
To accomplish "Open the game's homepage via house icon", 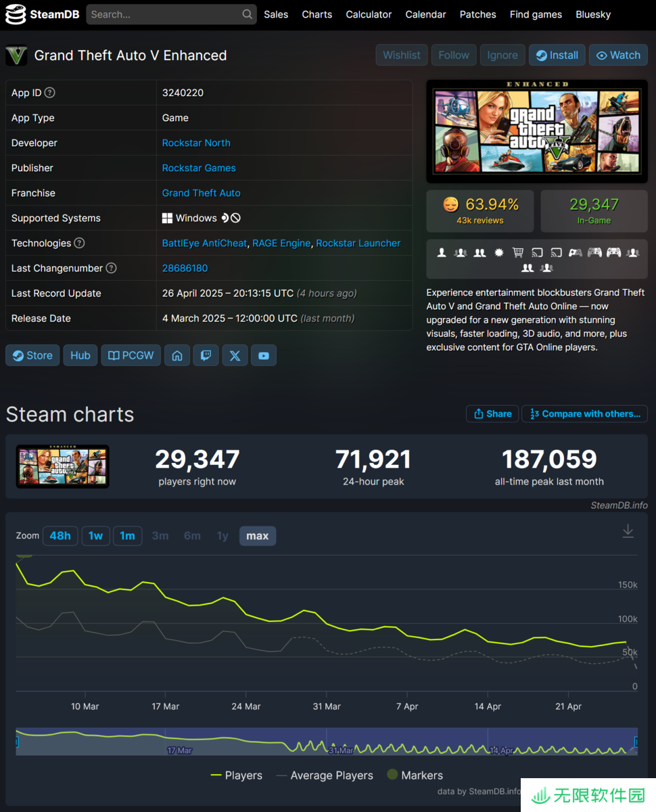I will (x=177, y=355).
